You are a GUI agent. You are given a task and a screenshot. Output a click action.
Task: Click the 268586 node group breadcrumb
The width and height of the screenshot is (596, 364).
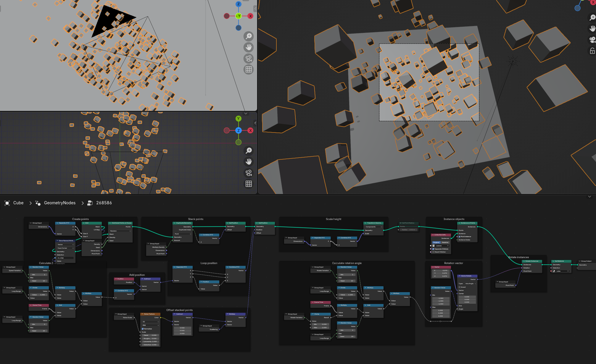104,203
